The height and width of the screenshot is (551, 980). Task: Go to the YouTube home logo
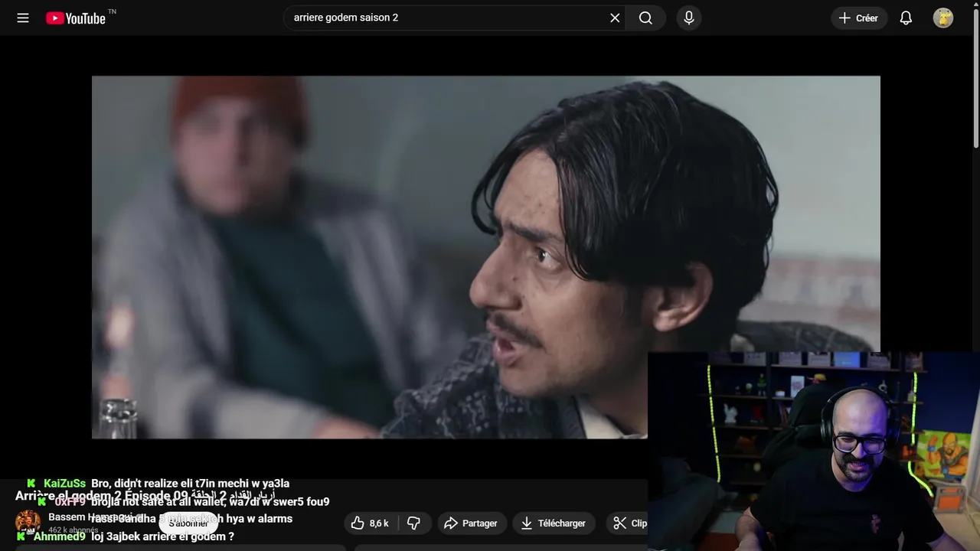click(x=76, y=18)
